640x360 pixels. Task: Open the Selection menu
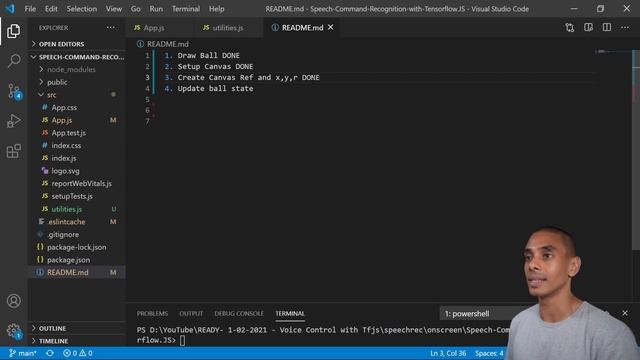tap(82, 9)
